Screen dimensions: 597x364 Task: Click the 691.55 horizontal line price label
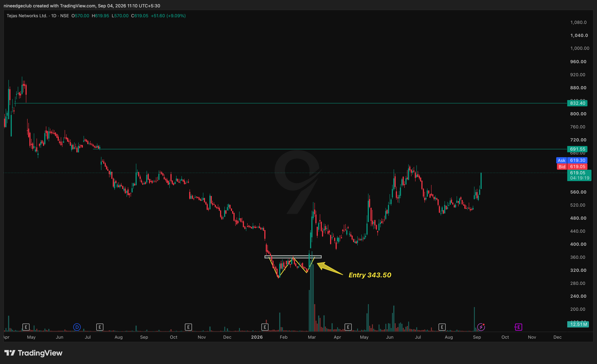pos(577,149)
